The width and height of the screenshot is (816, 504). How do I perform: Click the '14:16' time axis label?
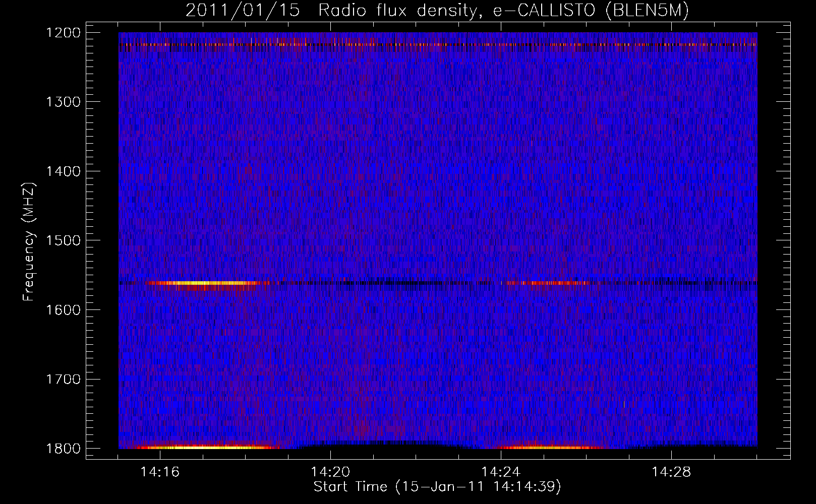[x=160, y=472]
